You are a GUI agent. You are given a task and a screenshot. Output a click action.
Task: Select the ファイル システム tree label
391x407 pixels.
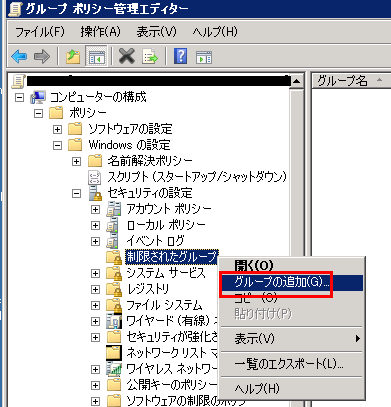click(164, 305)
